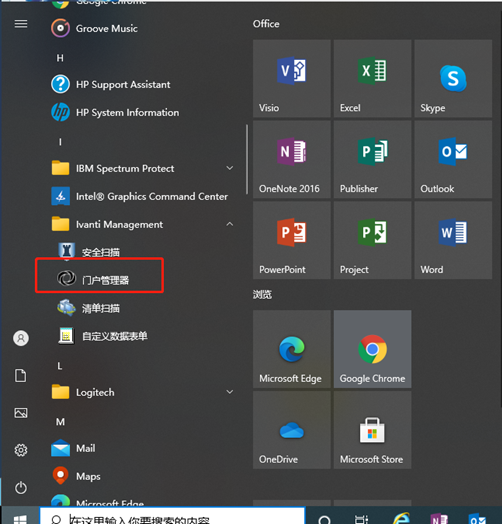This screenshot has height=526, width=502.
Task: Open OneNote from the taskbar
Action: pos(439,519)
